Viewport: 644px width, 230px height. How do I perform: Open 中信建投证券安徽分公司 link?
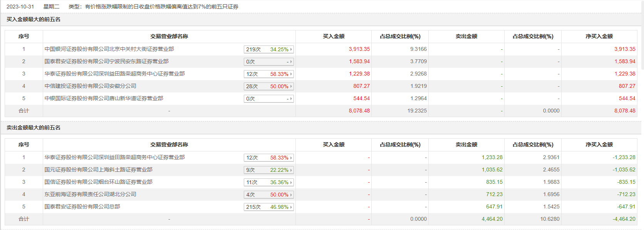pos(90,86)
